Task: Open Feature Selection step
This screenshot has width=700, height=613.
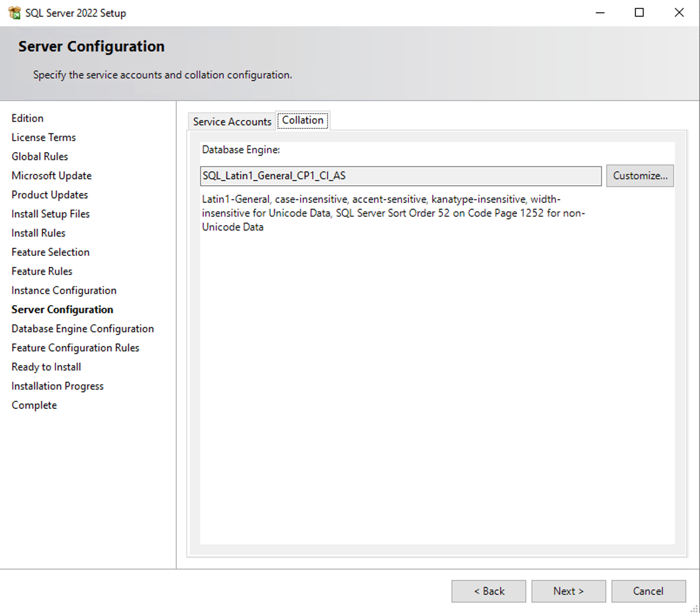Action: coord(50,252)
